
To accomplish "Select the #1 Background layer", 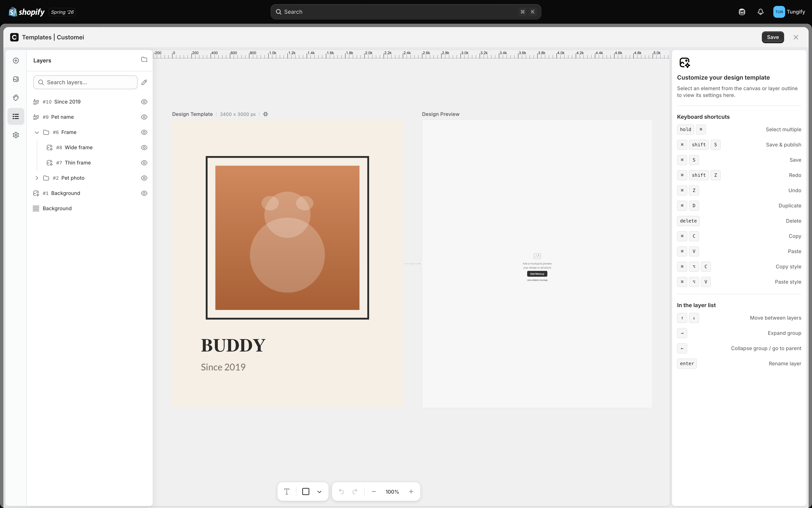I will (x=90, y=193).
